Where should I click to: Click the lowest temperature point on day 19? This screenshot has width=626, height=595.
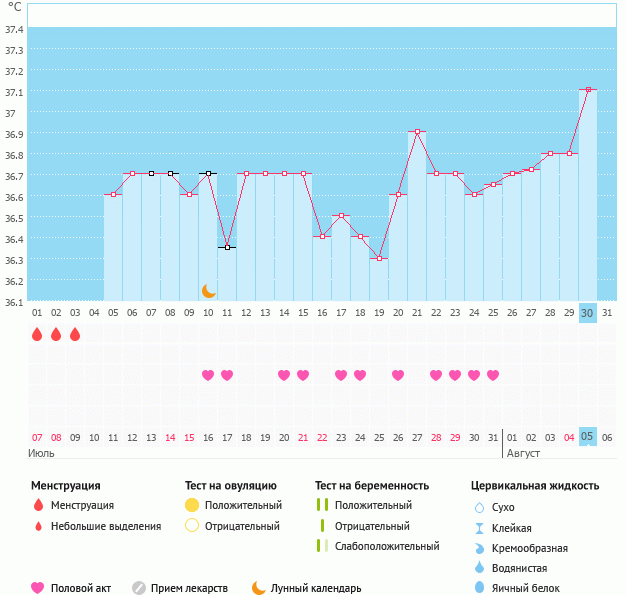click(x=379, y=258)
